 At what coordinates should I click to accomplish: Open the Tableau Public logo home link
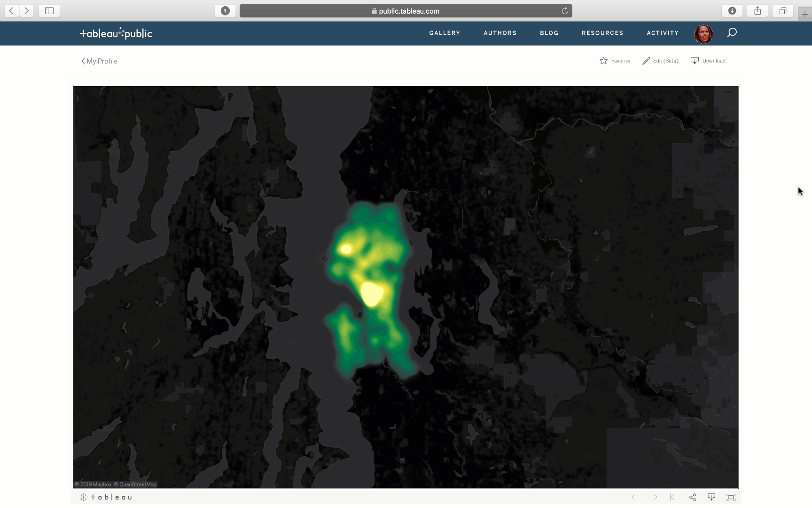tap(116, 33)
